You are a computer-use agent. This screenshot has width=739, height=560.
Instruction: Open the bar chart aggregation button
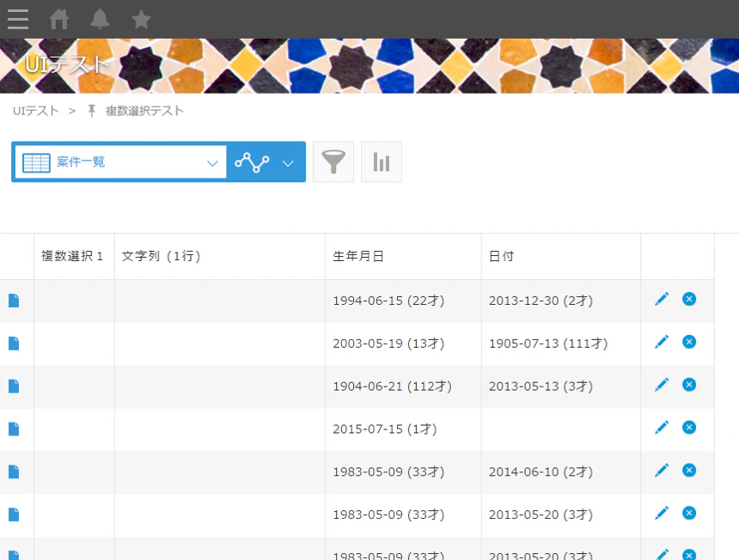pos(382,161)
